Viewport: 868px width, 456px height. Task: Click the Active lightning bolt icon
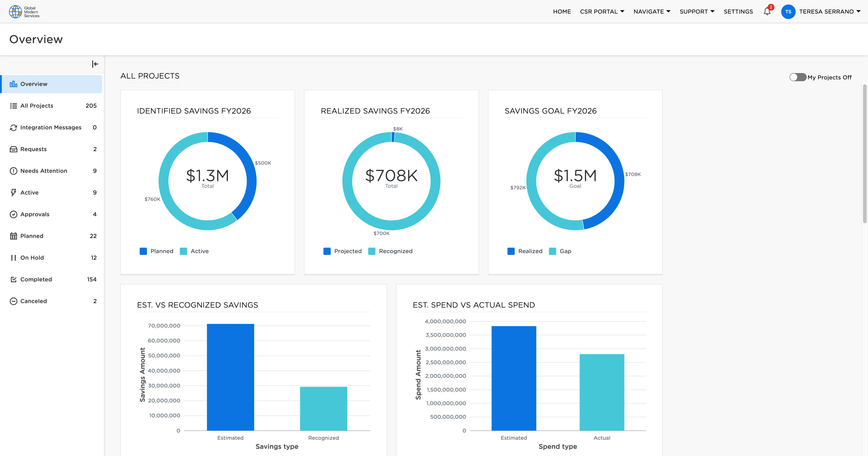pyautogui.click(x=14, y=192)
